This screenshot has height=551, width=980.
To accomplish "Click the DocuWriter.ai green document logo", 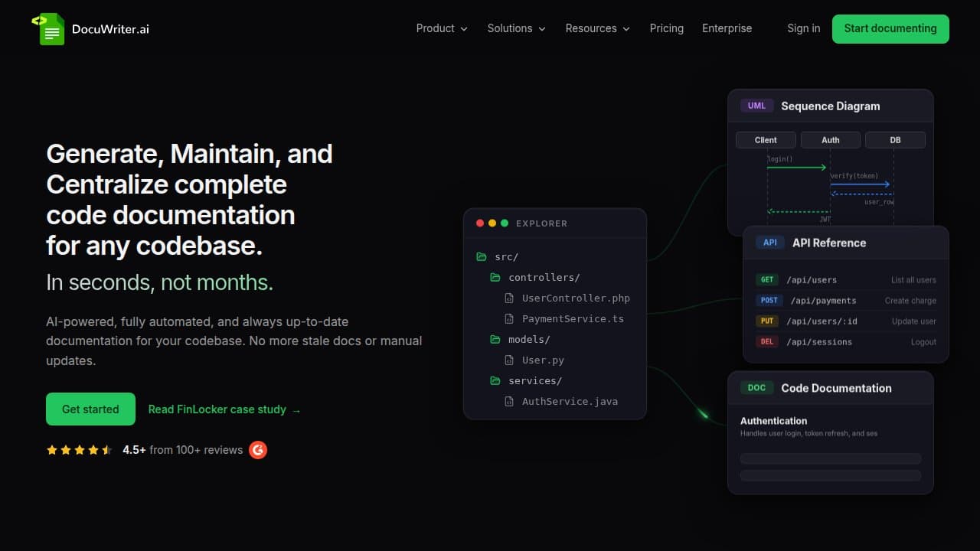I will (49, 29).
